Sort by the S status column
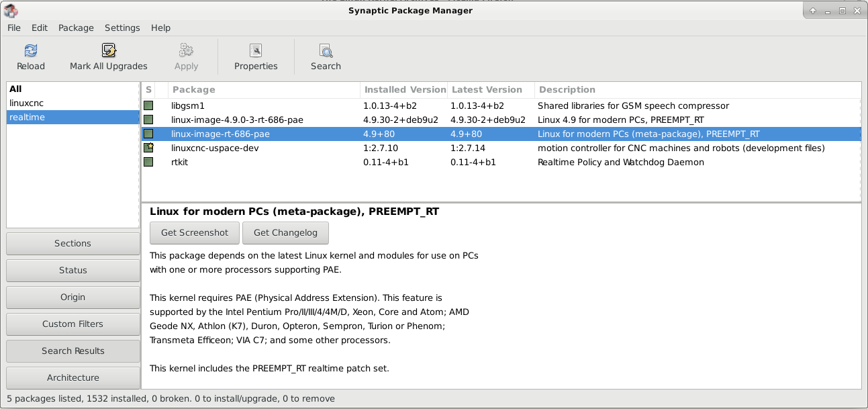 148,89
